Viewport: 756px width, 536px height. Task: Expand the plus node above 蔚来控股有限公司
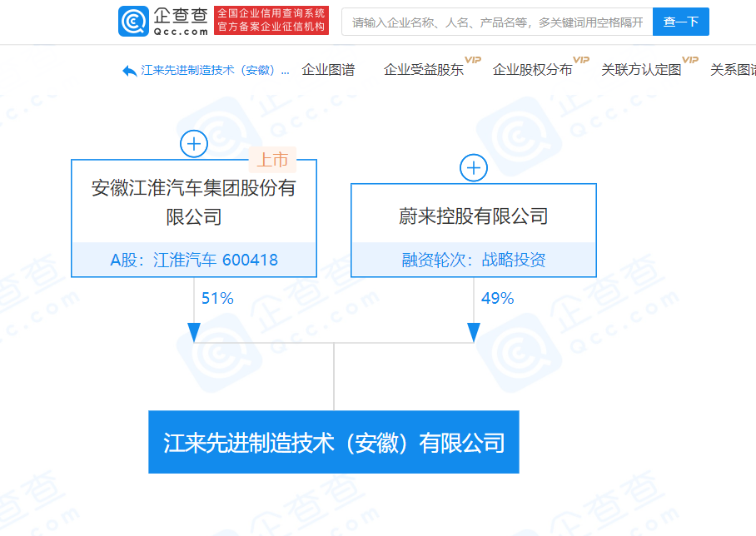(473, 167)
